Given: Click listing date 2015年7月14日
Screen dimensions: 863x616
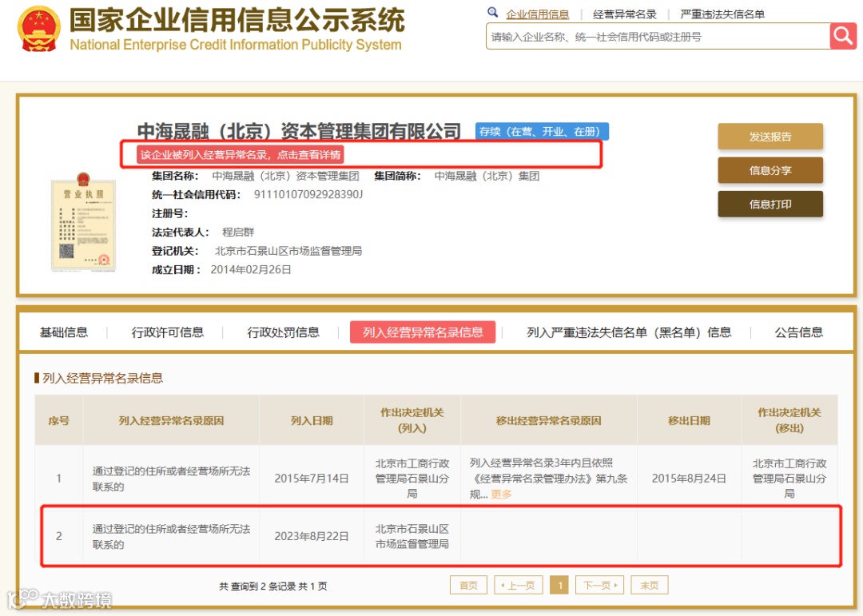Looking at the screenshot, I should pos(312,479).
